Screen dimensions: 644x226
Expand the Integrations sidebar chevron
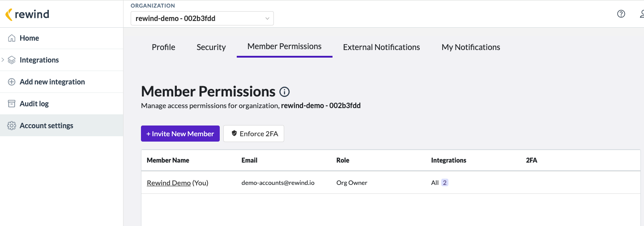pyautogui.click(x=3, y=60)
